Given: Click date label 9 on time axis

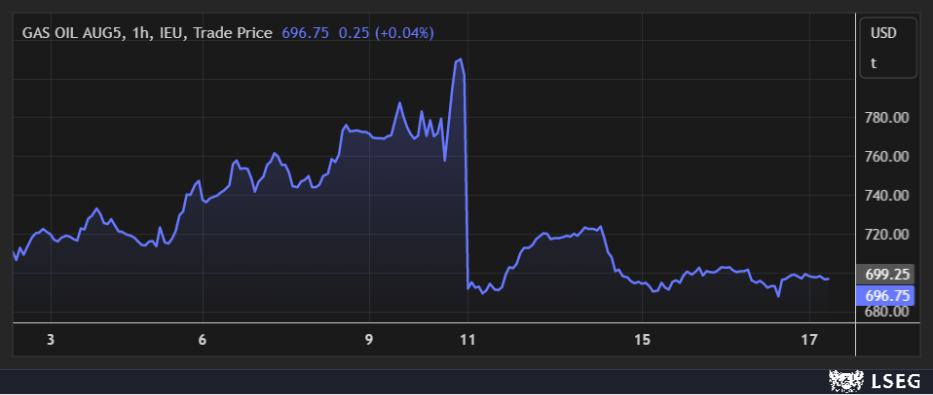Looking at the screenshot, I should 370,340.
